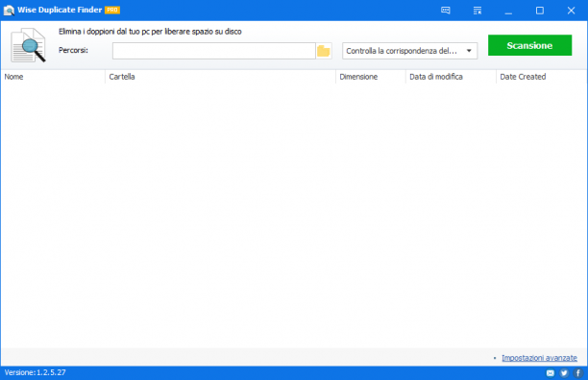Screen dimensions: 588x380
Task: Click the Wise Duplicate Finder app icon
Action: (9, 11)
